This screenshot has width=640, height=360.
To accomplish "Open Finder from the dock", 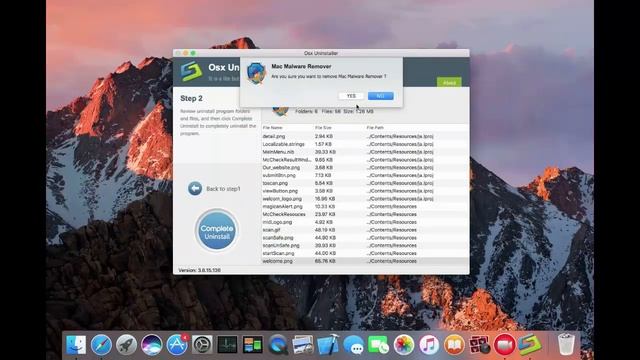I will [x=76, y=345].
